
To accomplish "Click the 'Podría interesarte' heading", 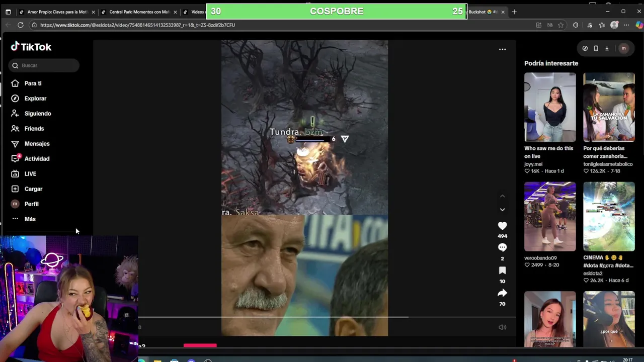I will click(x=551, y=63).
